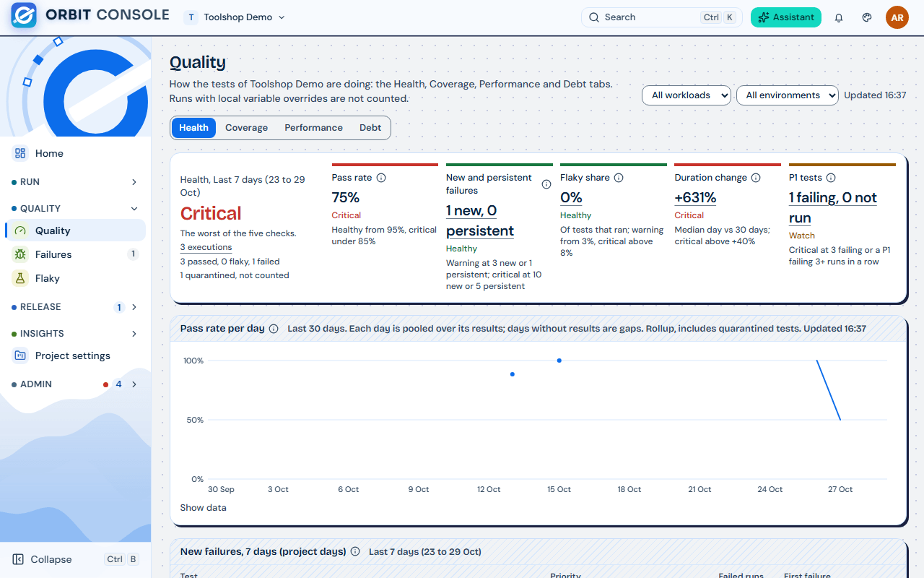
Task: Click the Home sidebar icon
Action: click(x=20, y=153)
